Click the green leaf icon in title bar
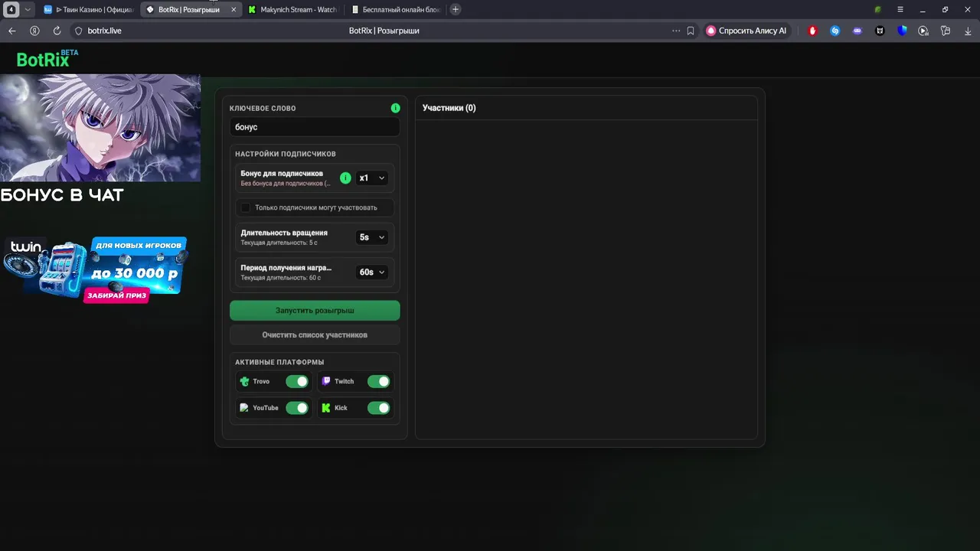Viewport: 980px width, 551px height. pos(878,9)
